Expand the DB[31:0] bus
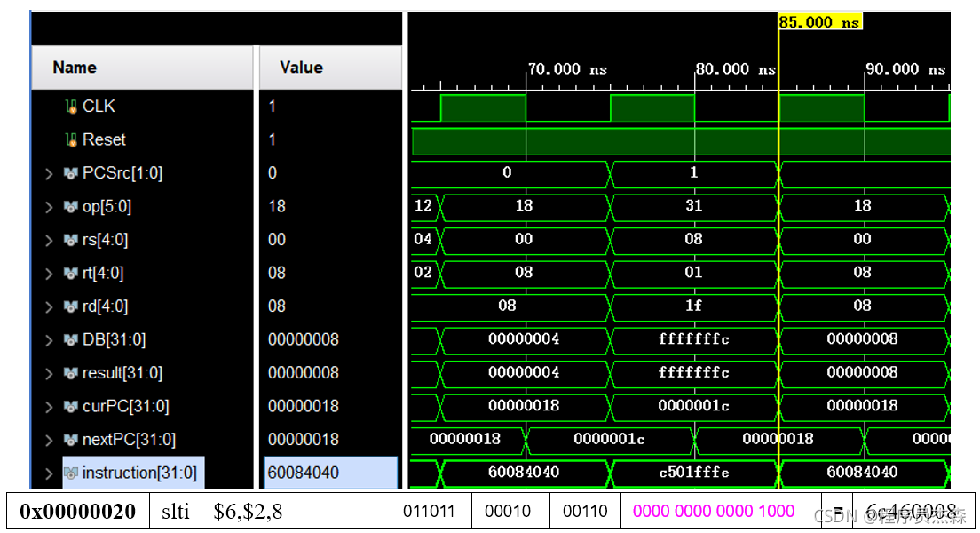The width and height of the screenshot is (980, 533). (49, 340)
